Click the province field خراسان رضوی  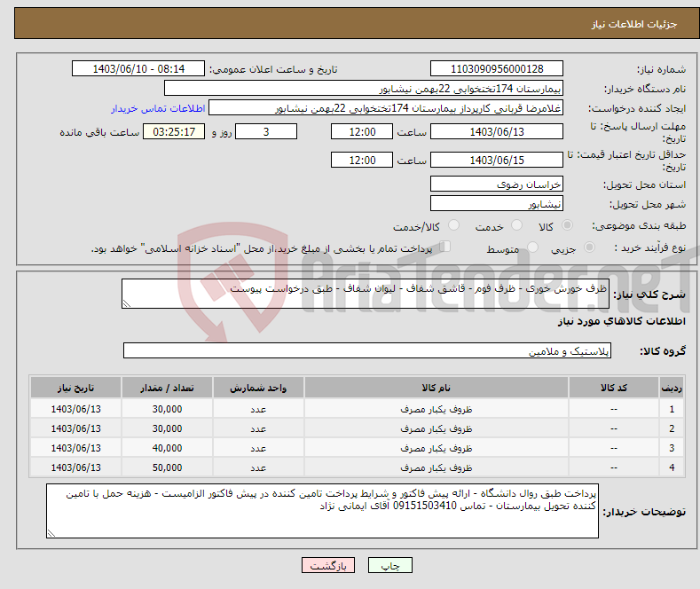(497, 184)
